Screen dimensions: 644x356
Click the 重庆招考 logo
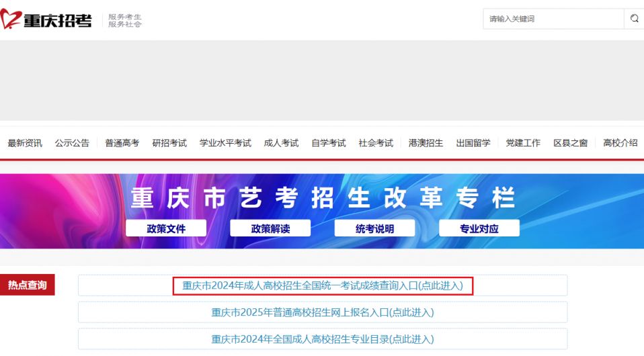tap(46, 19)
